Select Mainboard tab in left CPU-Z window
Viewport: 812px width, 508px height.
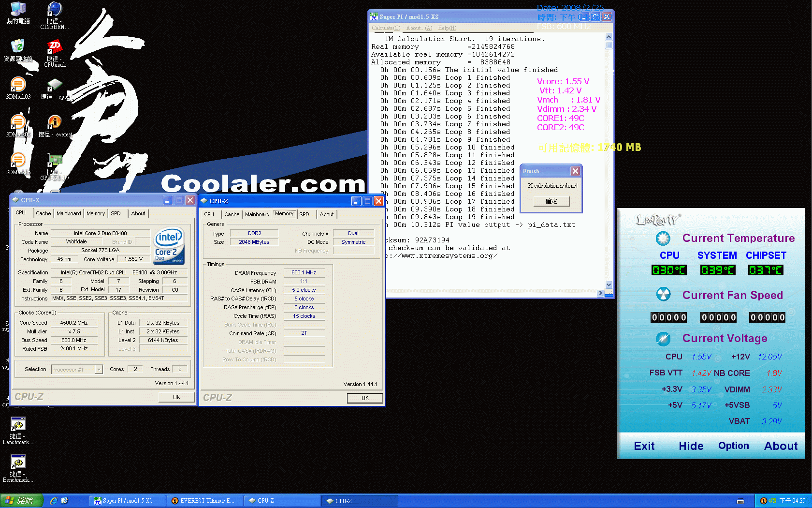[x=69, y=213]
